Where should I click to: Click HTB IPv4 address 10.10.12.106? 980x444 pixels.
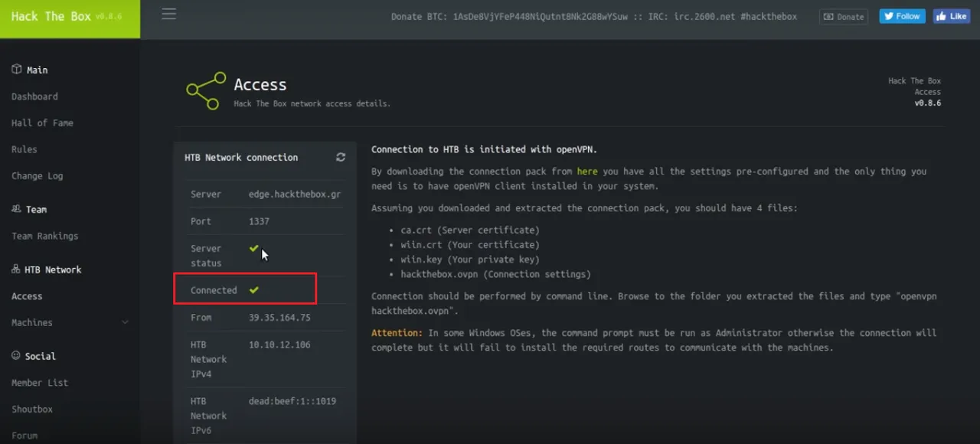pyautogui.click(x=279, y=345)
